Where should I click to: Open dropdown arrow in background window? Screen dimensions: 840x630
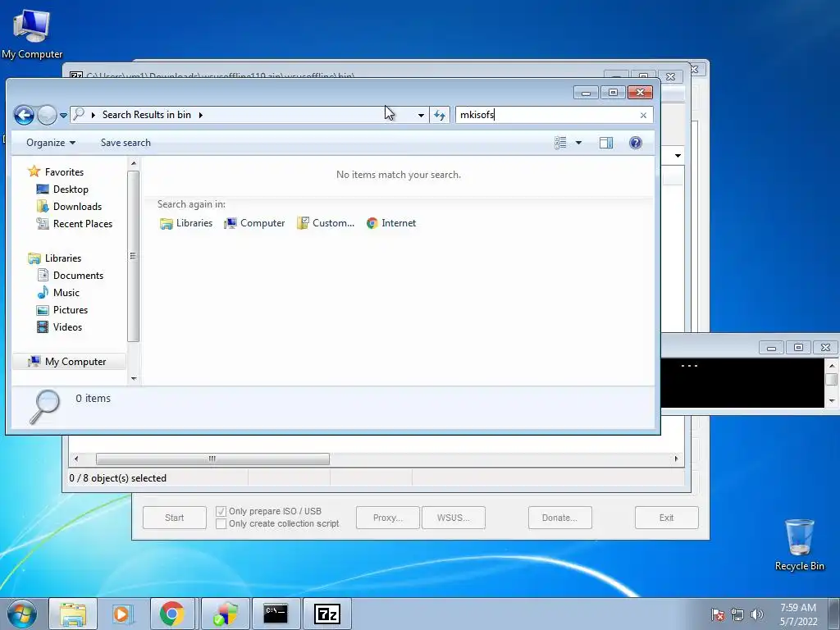(678, 155)
